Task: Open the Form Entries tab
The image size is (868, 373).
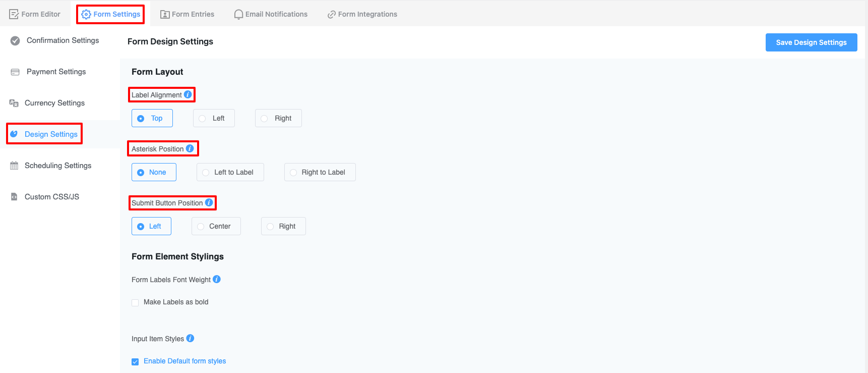Action: tap(187, 14)
